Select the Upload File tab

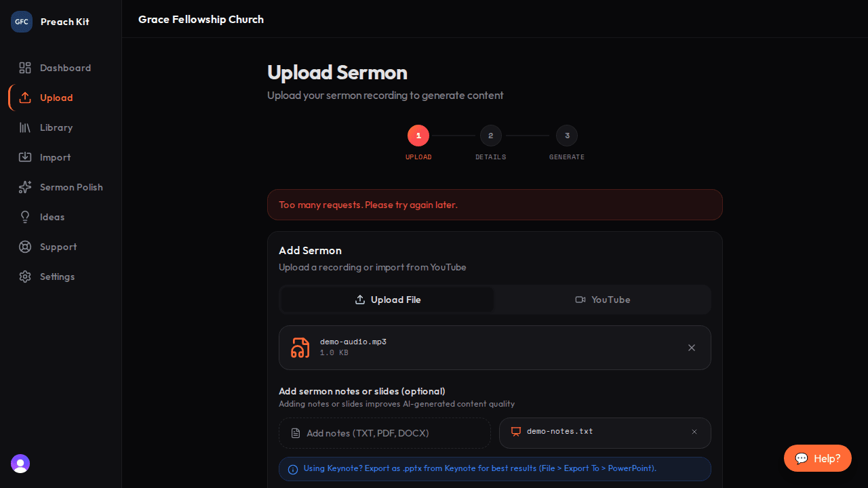(x=387, y=300)
